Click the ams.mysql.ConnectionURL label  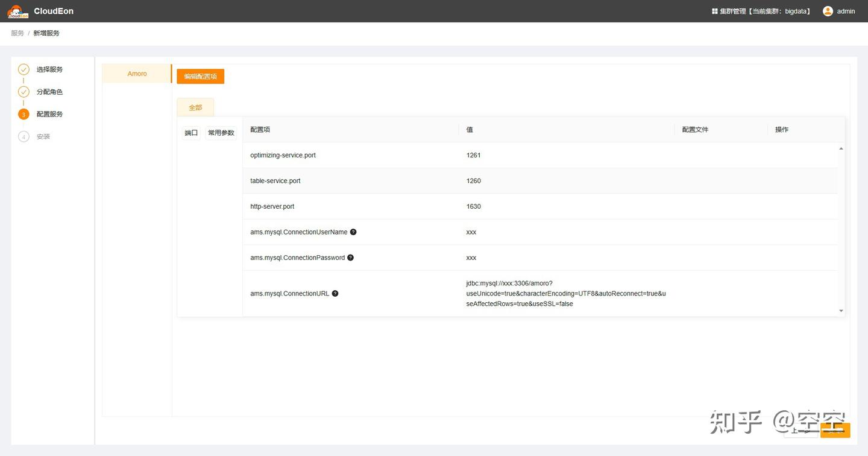[x=290, y=294]
